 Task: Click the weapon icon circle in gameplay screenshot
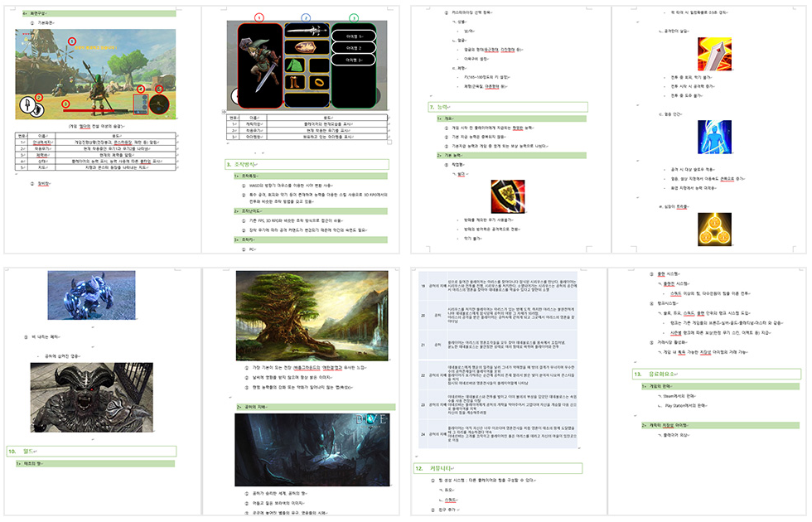pyautogui.click(x=27, y=105)
